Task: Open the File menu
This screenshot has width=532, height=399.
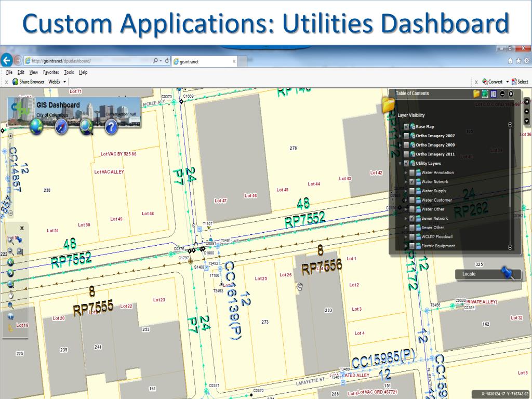Action: click(x=9, y=72)
